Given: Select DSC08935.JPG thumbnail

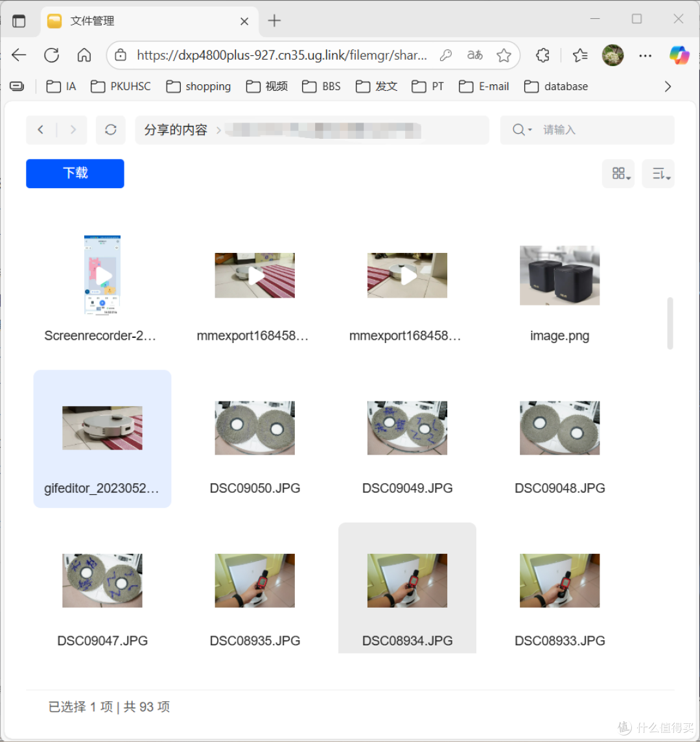Looking at the screenshot, I should click(255, 580).
